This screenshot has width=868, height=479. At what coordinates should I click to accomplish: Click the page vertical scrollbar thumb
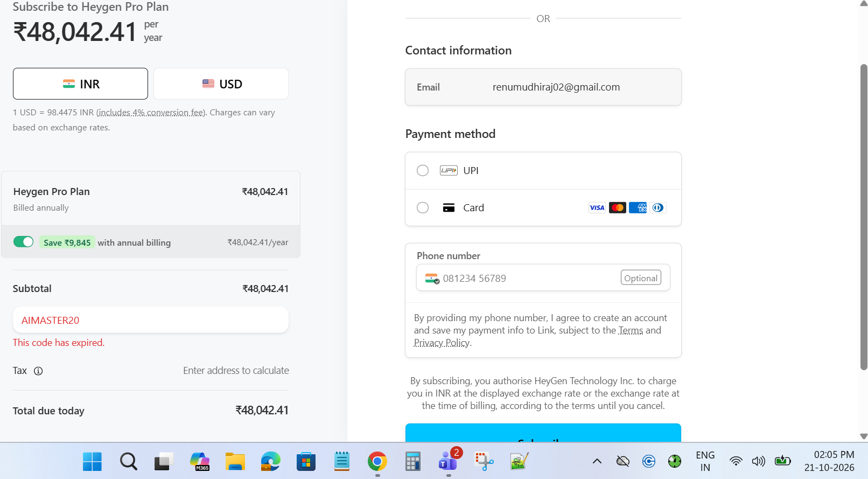click(864, 217)
